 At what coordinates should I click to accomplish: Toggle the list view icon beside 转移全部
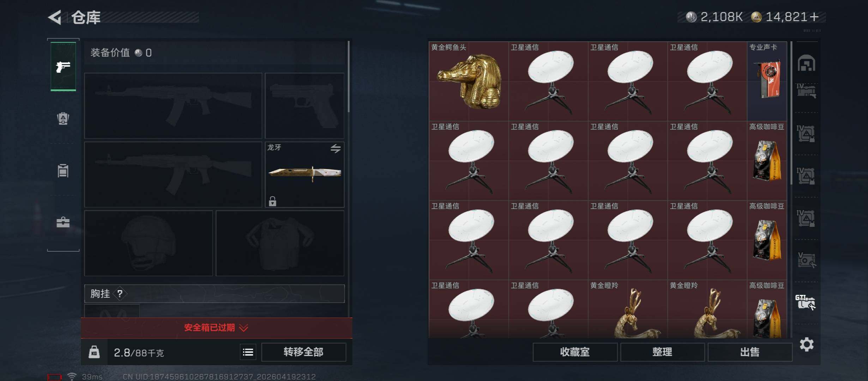click(248, 352)
